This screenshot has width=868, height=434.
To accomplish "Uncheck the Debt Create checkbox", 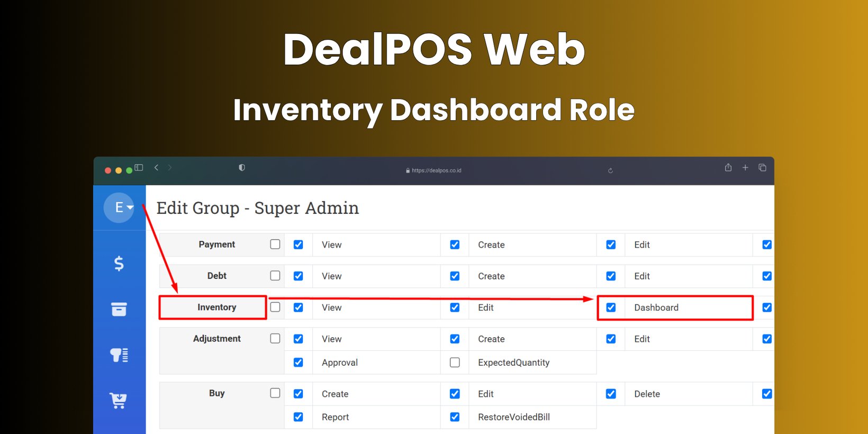I will pyautogui.click(x=455, y=276).
